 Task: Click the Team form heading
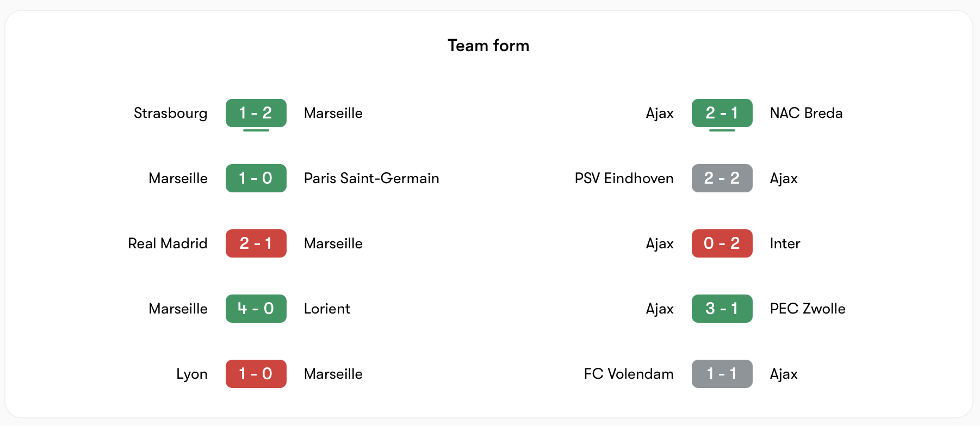[x=488, y=46]
